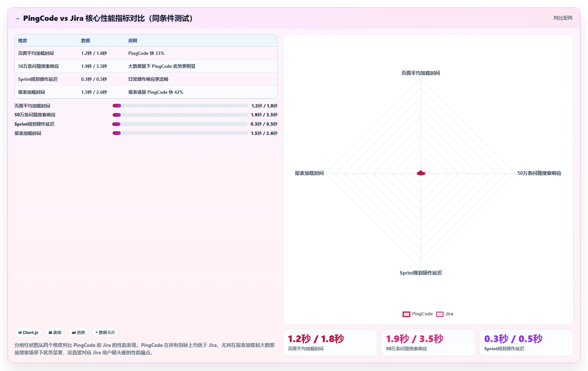Screen dimensions: 588x371
Task: Click the 对比矩阵 label in the header
Action: 563,18
